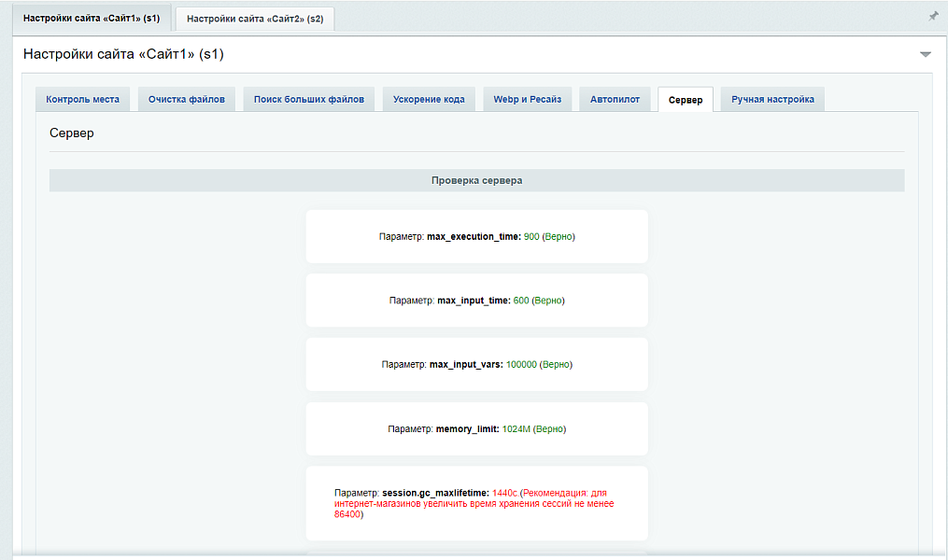
Task: Open the «Поиск больших файлов» tab
Action: pyautogui.click(x=307, y=99)
